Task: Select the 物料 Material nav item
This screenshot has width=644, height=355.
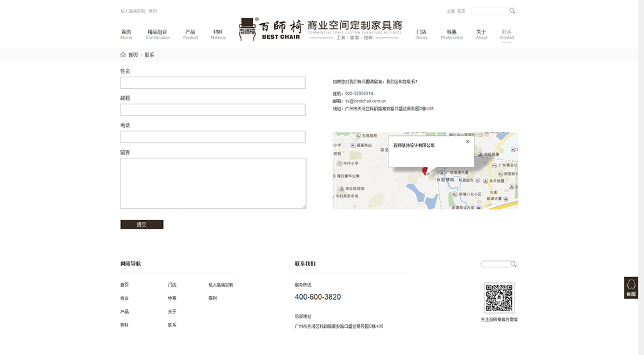Action: (218, 35)
